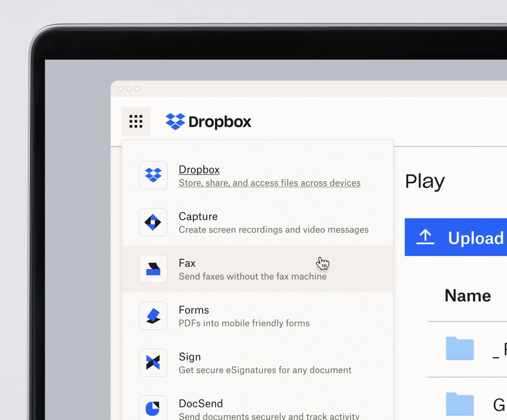The height and width of the screenshot is (420, 507).
Task: Click the upload arrow icon
Action: pos(425,237)
